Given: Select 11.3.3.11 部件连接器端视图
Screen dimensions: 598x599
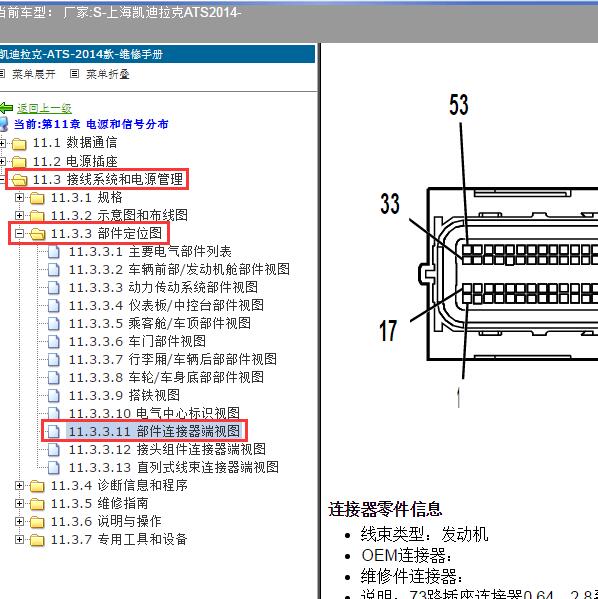Looking at the screenshot, I should [154, 431].
